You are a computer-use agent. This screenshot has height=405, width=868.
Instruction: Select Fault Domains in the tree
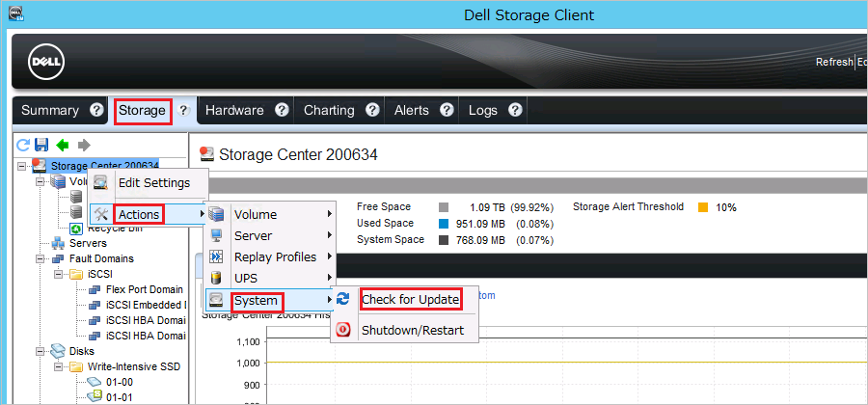click(x=101, y=258)
